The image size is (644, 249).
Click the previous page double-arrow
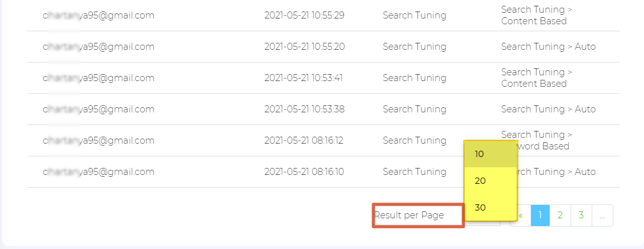(x=521, y=215)
